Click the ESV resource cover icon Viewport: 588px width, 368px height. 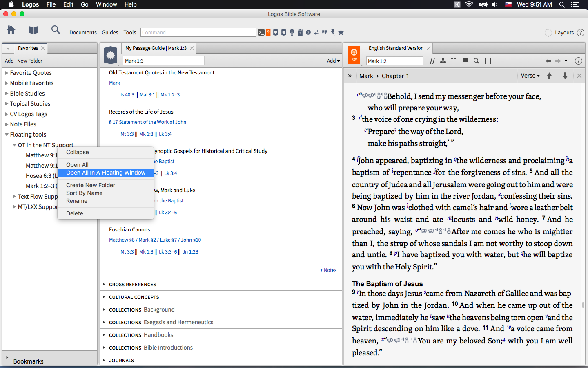[x=354, y=55]
